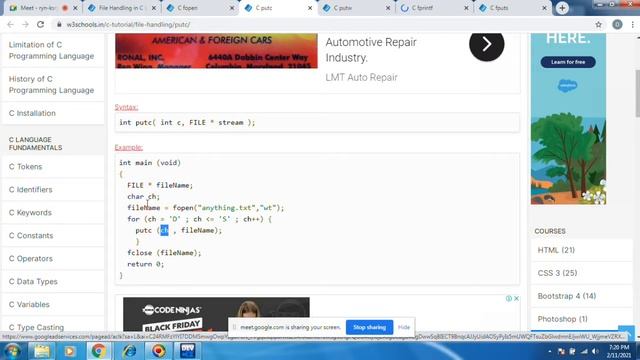Click the page vertical scrollbar thumb

[637, 93]
